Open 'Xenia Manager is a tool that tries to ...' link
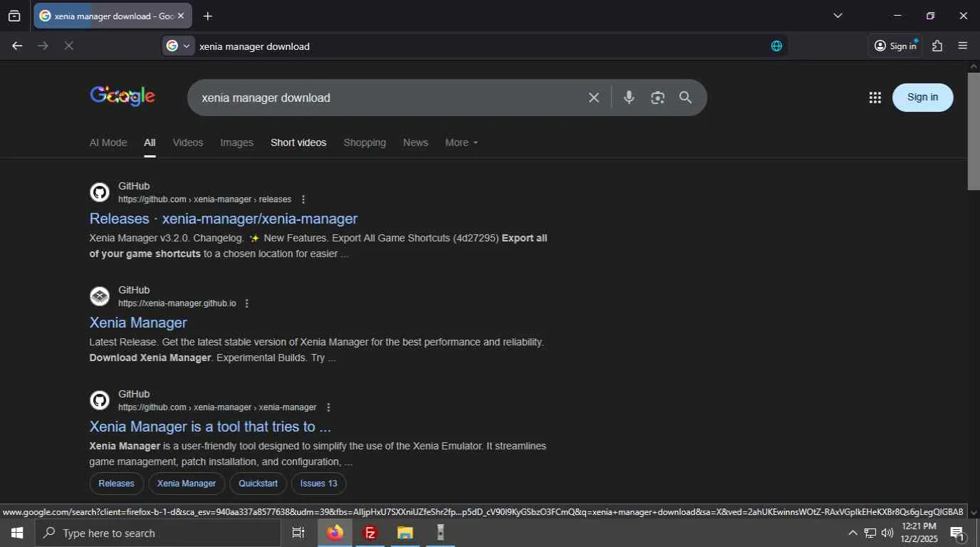The image size is (980, 547). (x=210, y=427)
